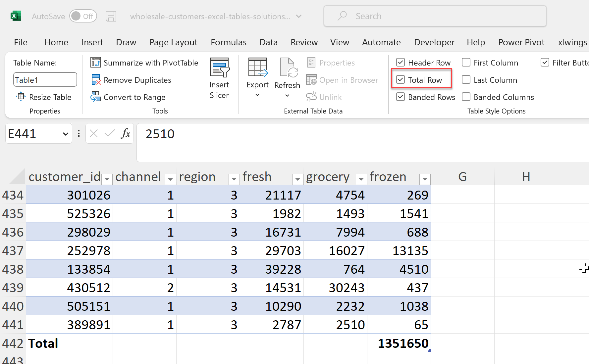Enable the First Column checkbox

click(466, 62)
